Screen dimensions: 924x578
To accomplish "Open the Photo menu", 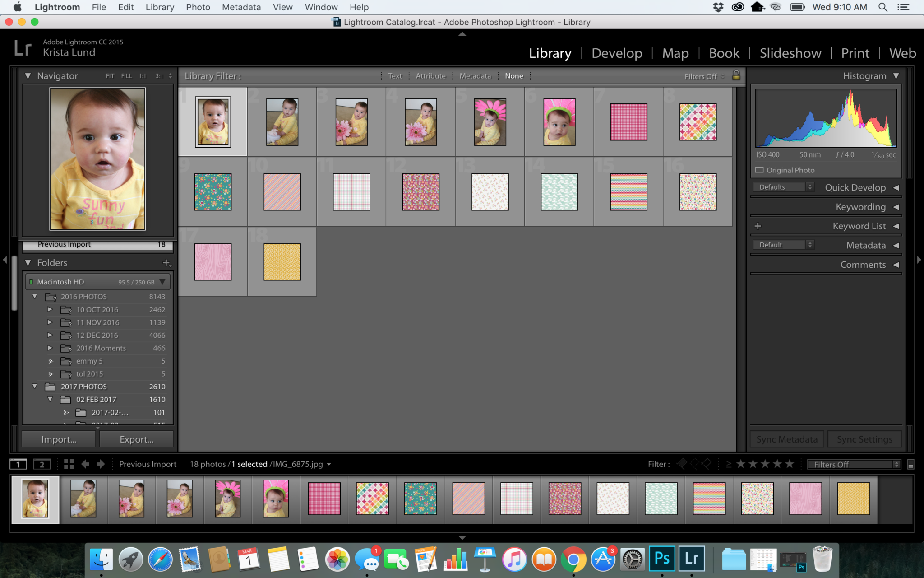I will pos(198,7).
